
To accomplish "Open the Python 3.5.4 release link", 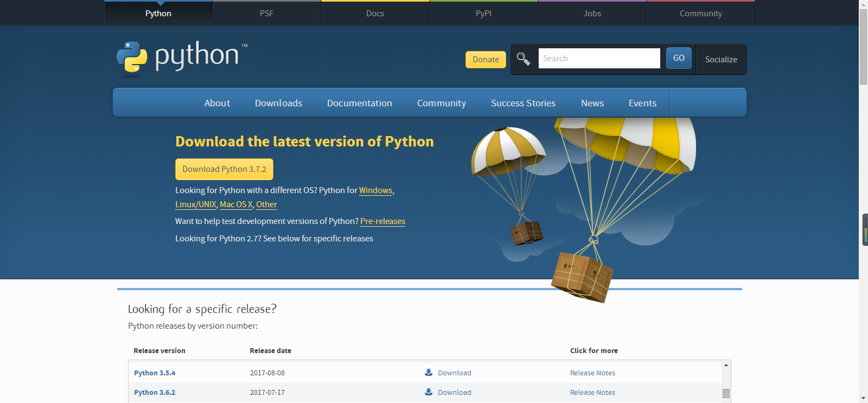I will [x=155, y=373].
